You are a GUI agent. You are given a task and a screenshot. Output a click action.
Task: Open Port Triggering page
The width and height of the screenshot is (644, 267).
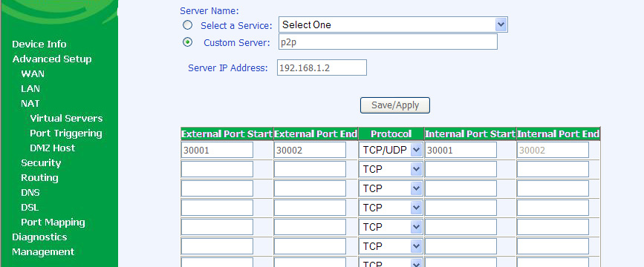point(65,133)
